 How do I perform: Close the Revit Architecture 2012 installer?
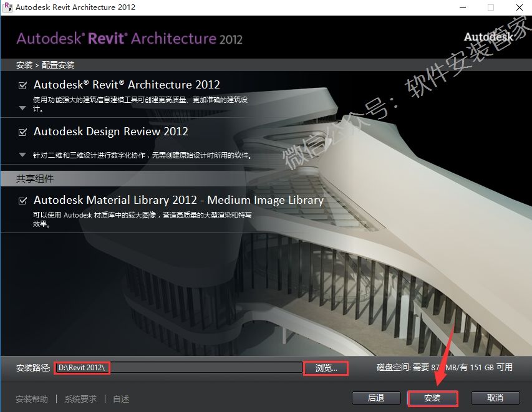click(518, 7)
